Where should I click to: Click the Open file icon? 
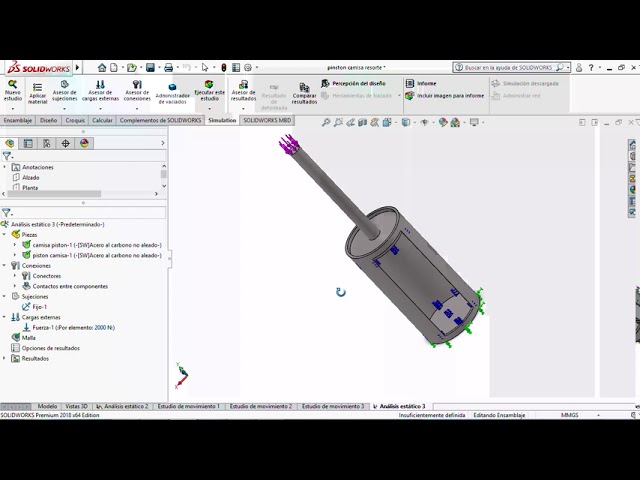pos(131,67)
